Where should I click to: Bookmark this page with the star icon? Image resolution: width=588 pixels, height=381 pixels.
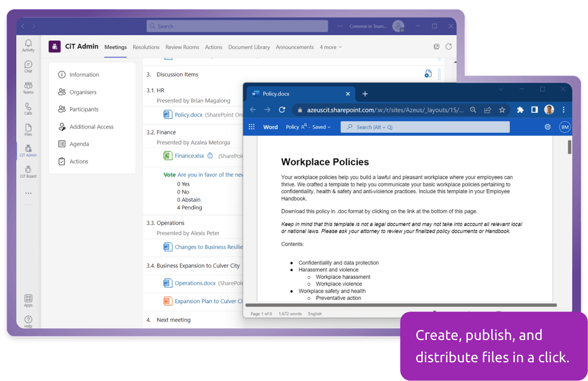tap(502, 110)
